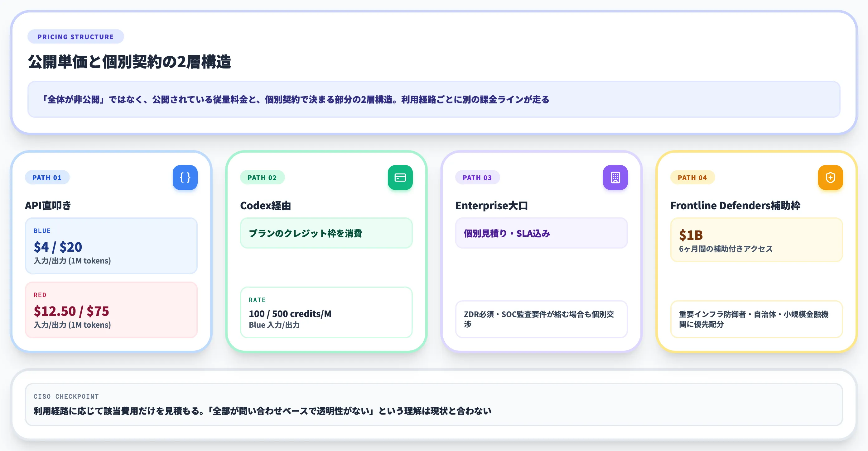Click the 個別見積り・SLA込み box

point(541,233)
